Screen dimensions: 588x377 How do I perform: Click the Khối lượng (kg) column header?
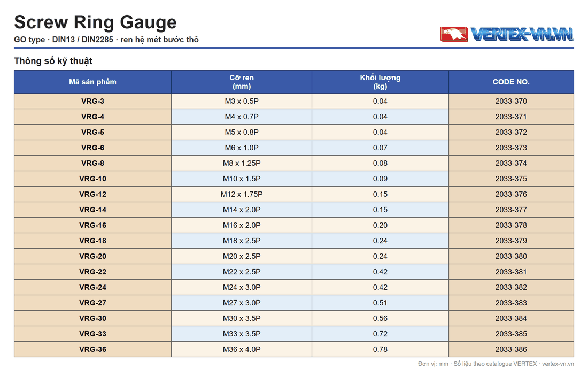pyautogui.click(x=380, y=82)
